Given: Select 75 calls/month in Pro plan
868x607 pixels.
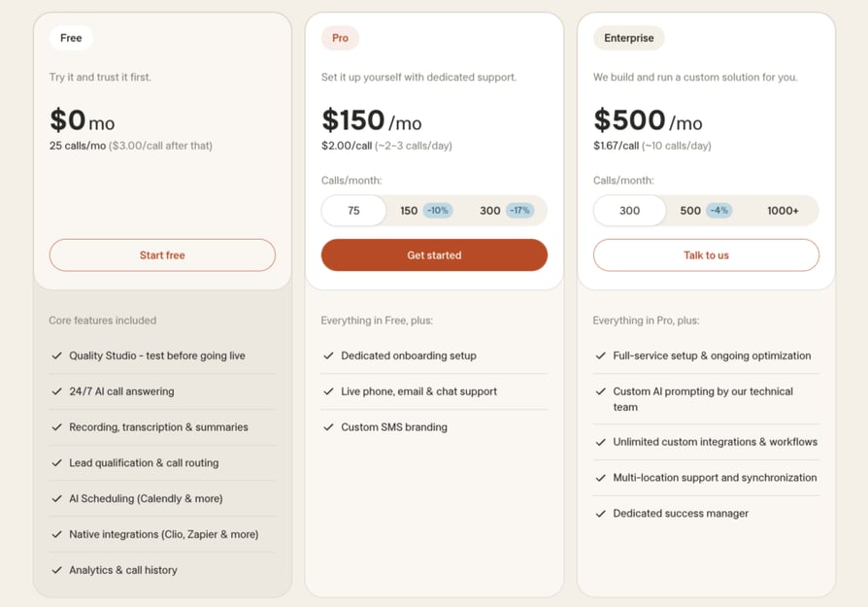Looking at the screenshot, I should (x=353, y=211).
